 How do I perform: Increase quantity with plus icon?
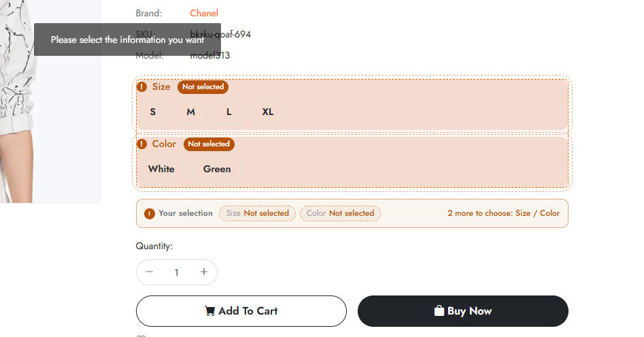pyautogui.click(x=204, y=272)
